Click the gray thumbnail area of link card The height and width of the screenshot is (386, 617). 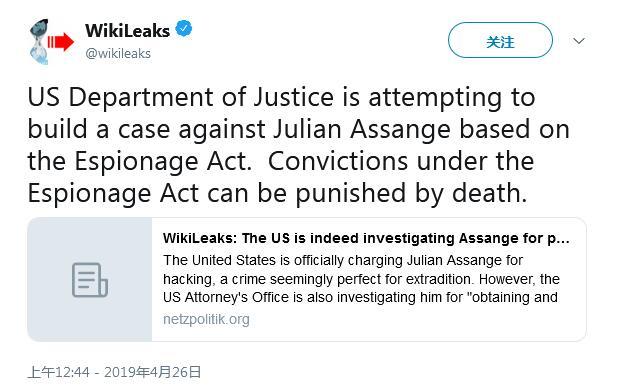[90, 279]
